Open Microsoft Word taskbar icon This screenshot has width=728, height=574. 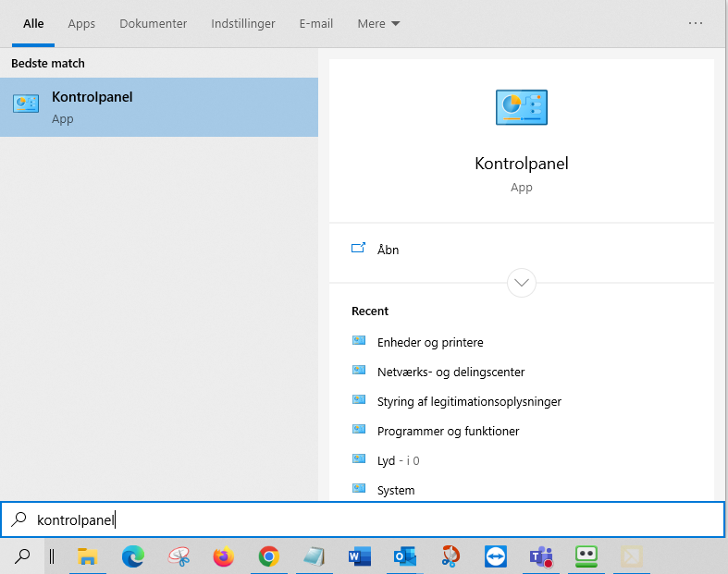(360, 556)
